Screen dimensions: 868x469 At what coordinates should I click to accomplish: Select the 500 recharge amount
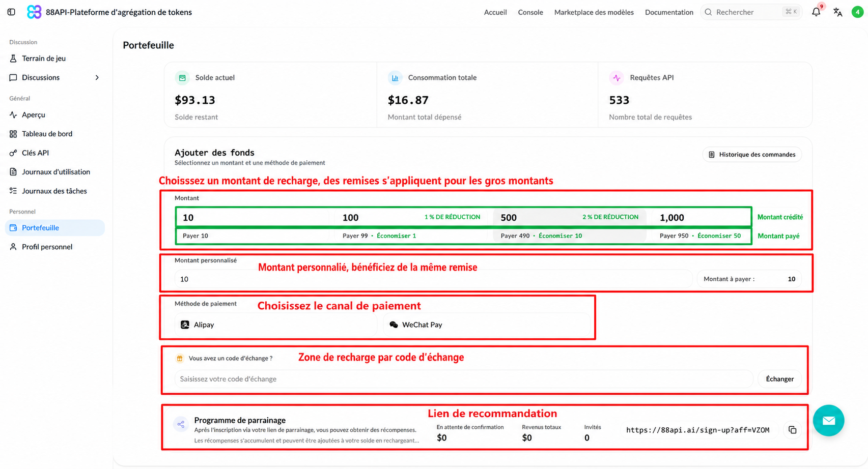(570, 226)
